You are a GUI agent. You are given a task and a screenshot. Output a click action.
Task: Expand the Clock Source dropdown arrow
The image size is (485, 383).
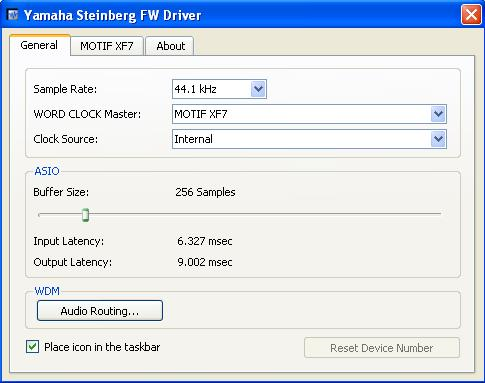point(438,139)
